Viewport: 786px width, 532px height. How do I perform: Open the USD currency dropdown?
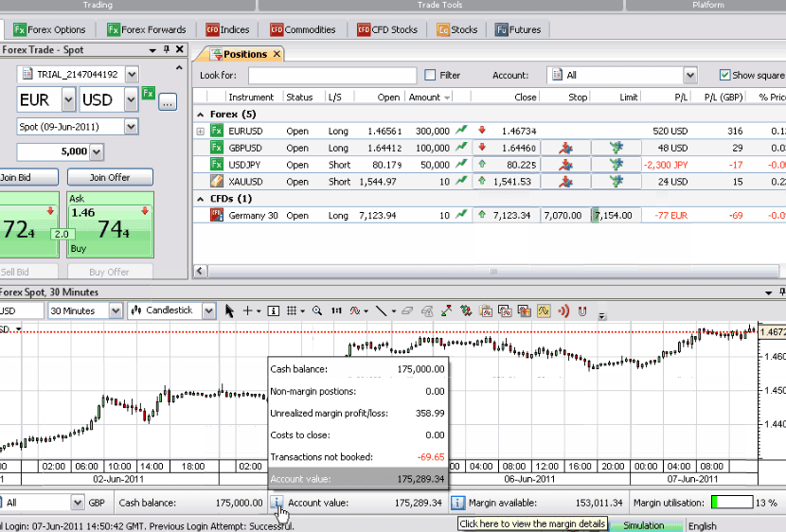click(131, 99)
